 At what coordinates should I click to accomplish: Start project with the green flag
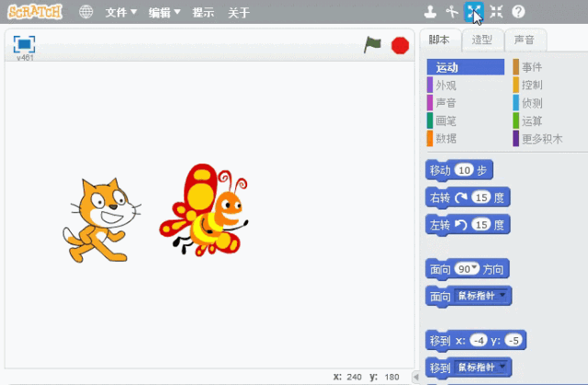[372, 45]
